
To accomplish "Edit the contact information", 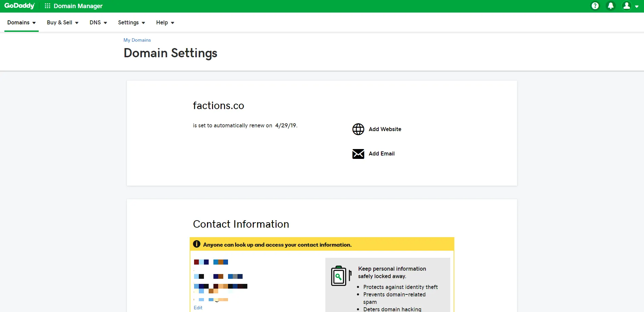I will [198, 308].
